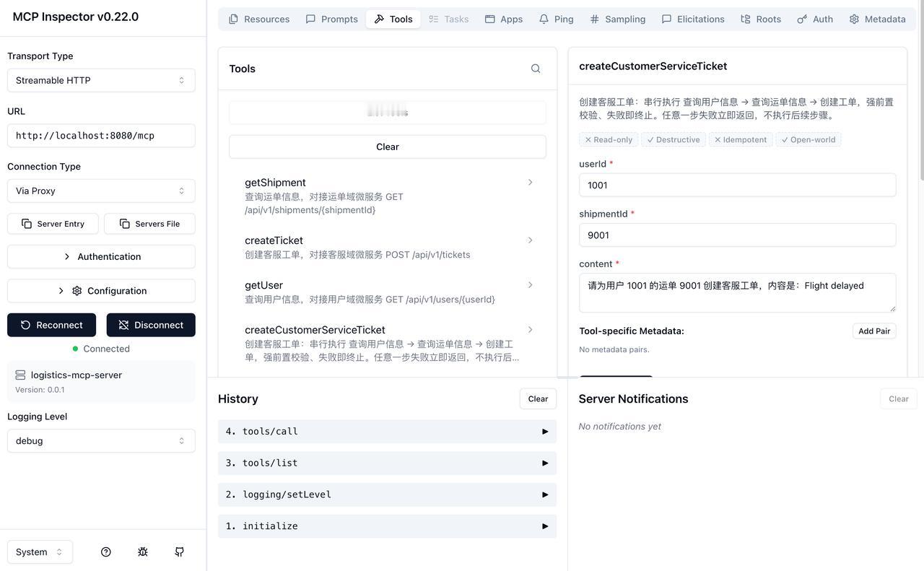Open the Apps tab
This screenshot has width=924, height=571.
tap(504, 19)
